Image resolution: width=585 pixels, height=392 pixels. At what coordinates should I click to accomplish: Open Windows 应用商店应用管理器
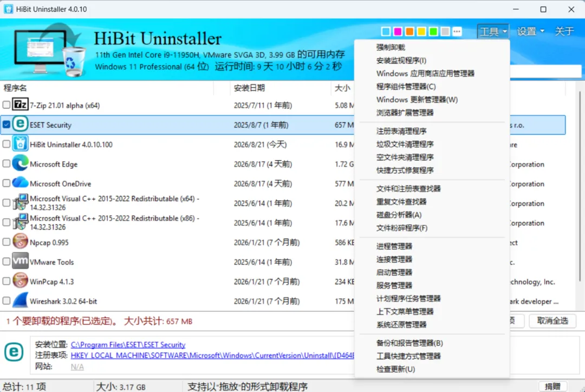pos(425,74)
